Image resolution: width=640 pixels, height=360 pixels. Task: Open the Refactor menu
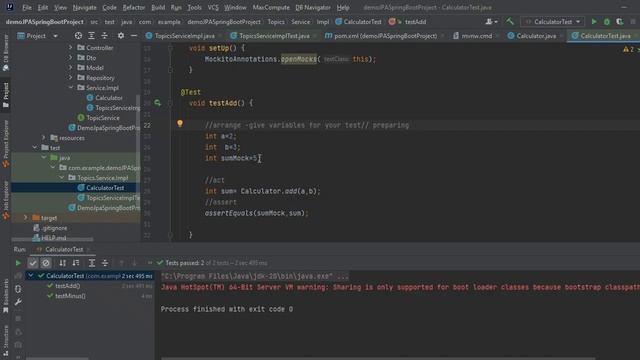pos(133,7)
